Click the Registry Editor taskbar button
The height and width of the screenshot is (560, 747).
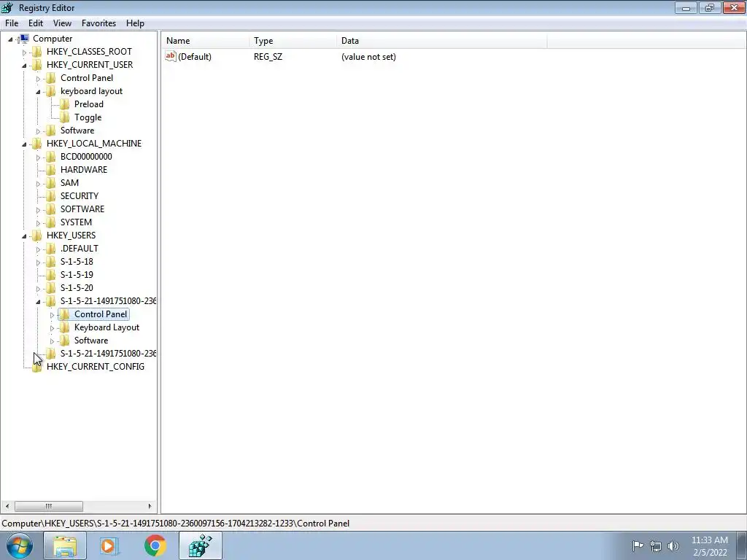tap(201, 546)
